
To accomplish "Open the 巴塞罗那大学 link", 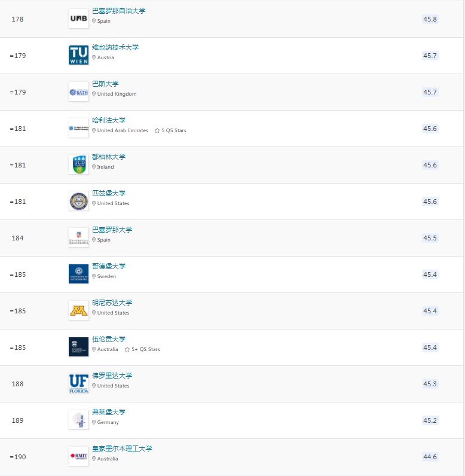I will 112,230.
